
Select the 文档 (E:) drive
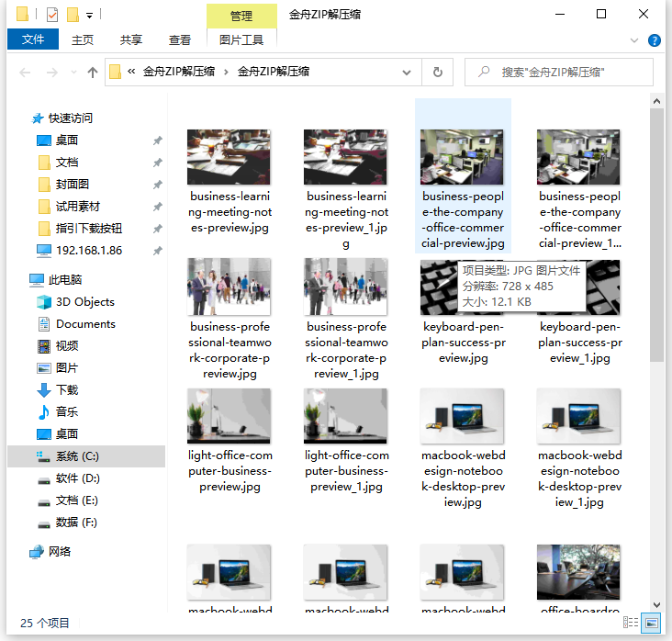click(77, 500)
